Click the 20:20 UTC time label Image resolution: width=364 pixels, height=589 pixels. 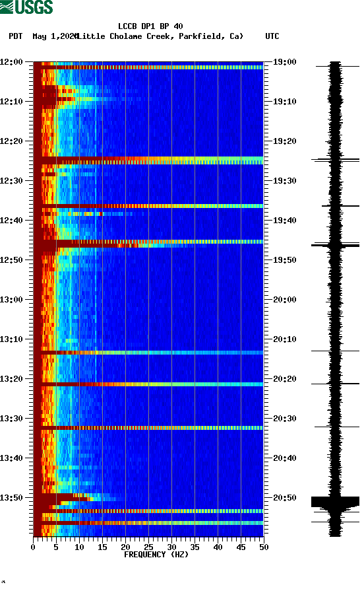pyautogui.click(x=285, y=379)
